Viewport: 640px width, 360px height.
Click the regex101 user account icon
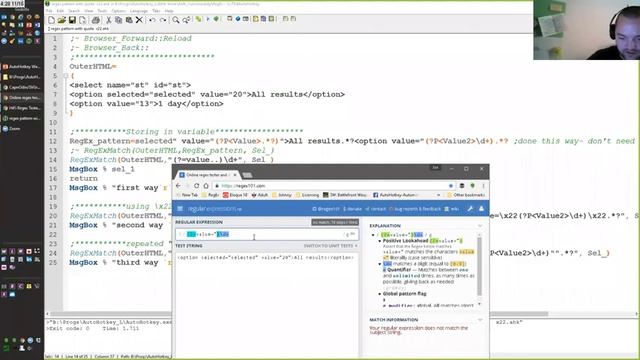pos(481,209)
